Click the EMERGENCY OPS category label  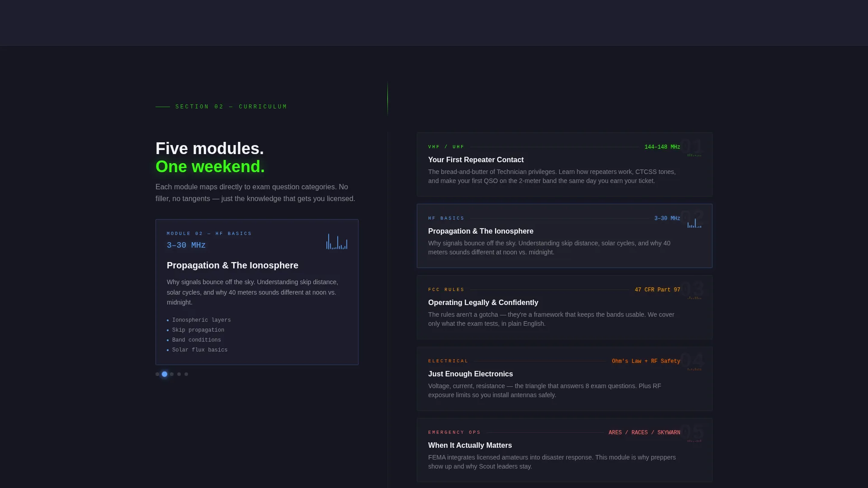[454, 432]
